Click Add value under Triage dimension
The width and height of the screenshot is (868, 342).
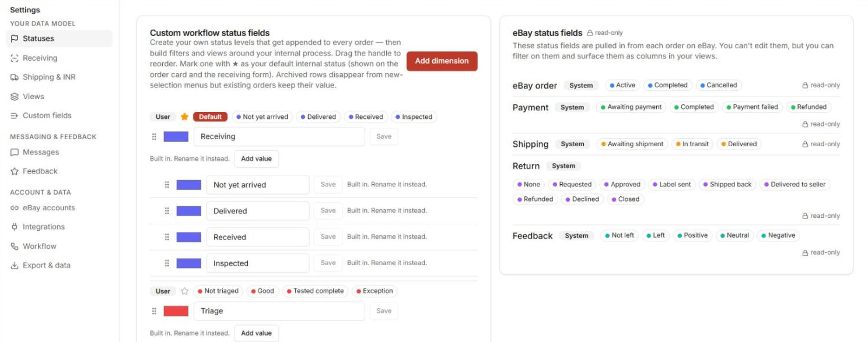(x=256, y=333)
